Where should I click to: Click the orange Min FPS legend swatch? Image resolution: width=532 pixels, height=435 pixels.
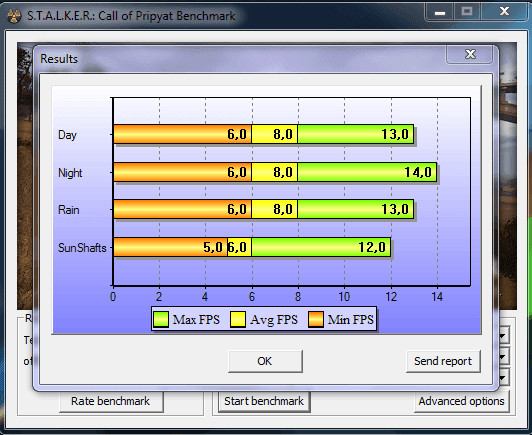coord(316,319)
